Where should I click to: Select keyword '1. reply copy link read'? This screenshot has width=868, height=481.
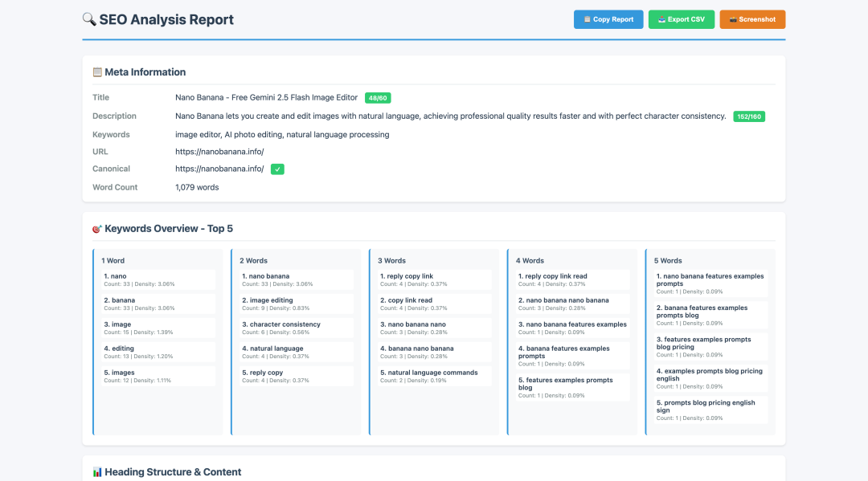coord(572,279)
